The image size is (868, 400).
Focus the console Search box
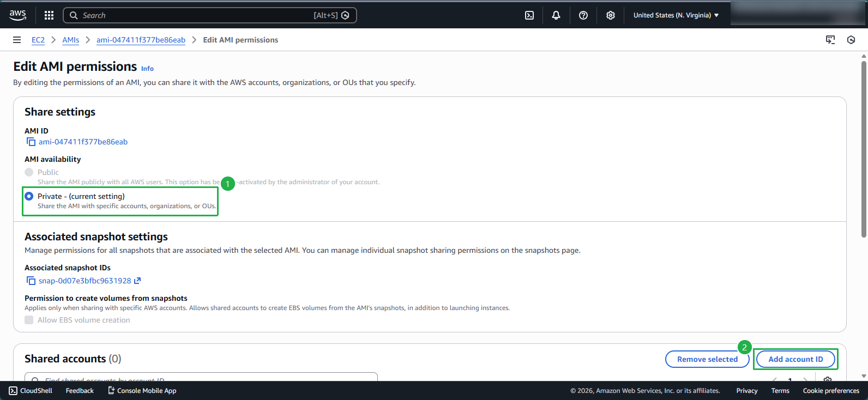coord(210,15)
